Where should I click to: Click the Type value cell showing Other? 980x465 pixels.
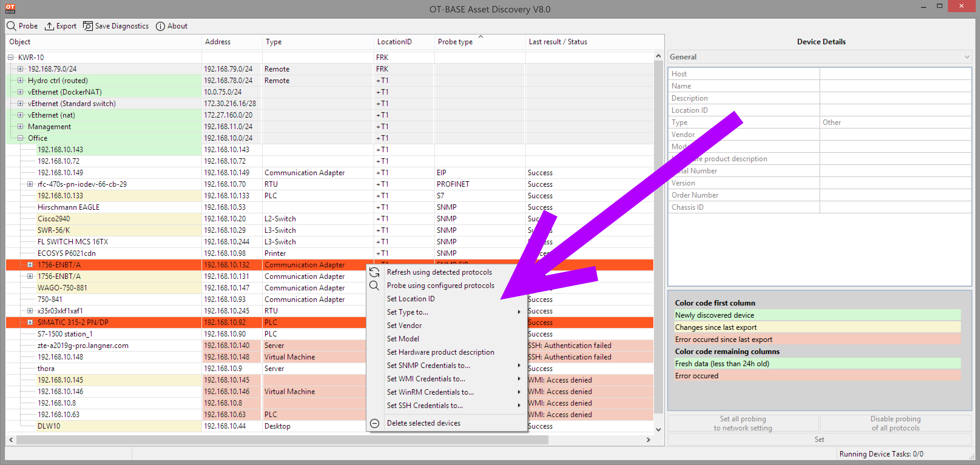895,122
